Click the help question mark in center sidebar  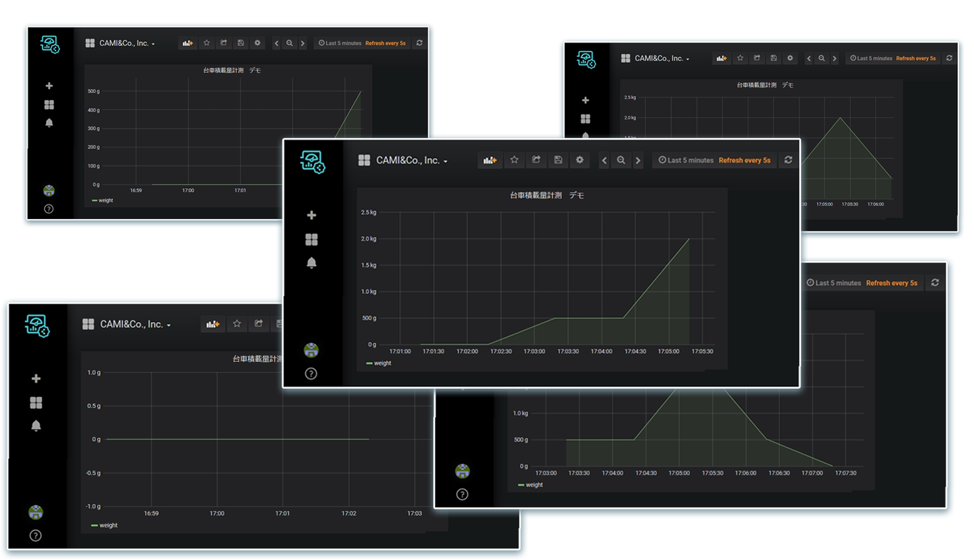(x=311, y=373)
